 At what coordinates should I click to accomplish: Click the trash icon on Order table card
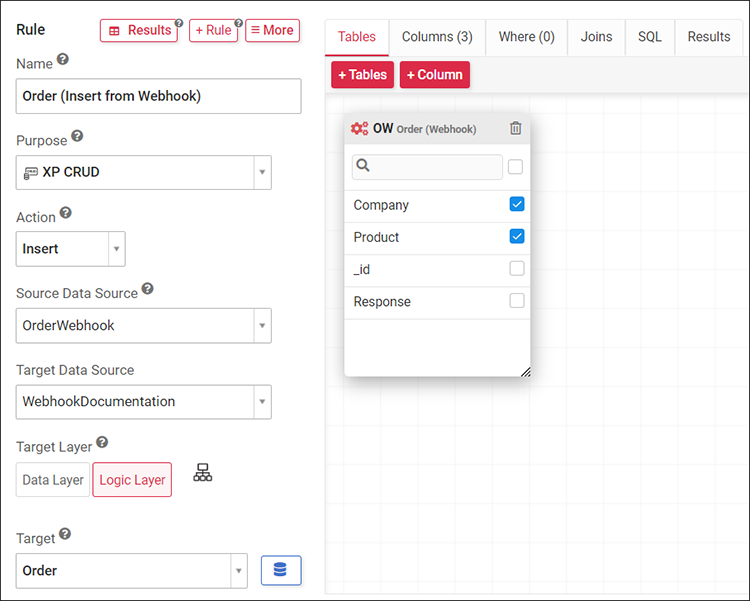point(515,128)
